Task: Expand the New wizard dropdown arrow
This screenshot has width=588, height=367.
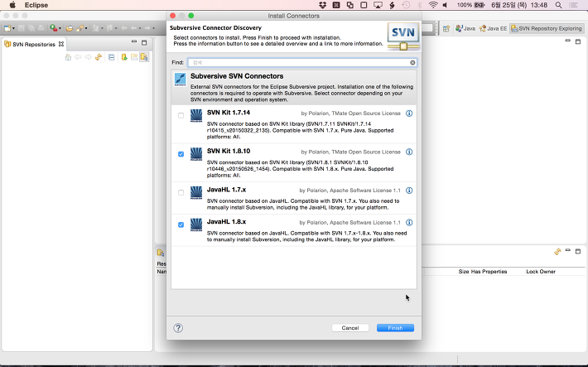Action: point(13,28)
